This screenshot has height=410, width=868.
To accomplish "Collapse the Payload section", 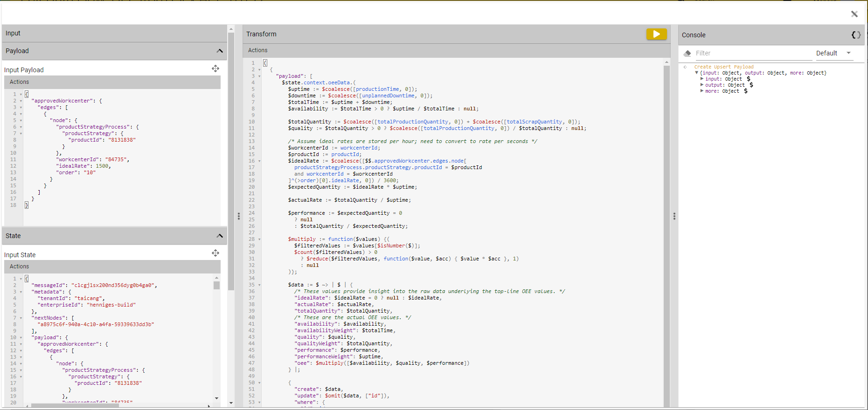I will click(220, 51).
